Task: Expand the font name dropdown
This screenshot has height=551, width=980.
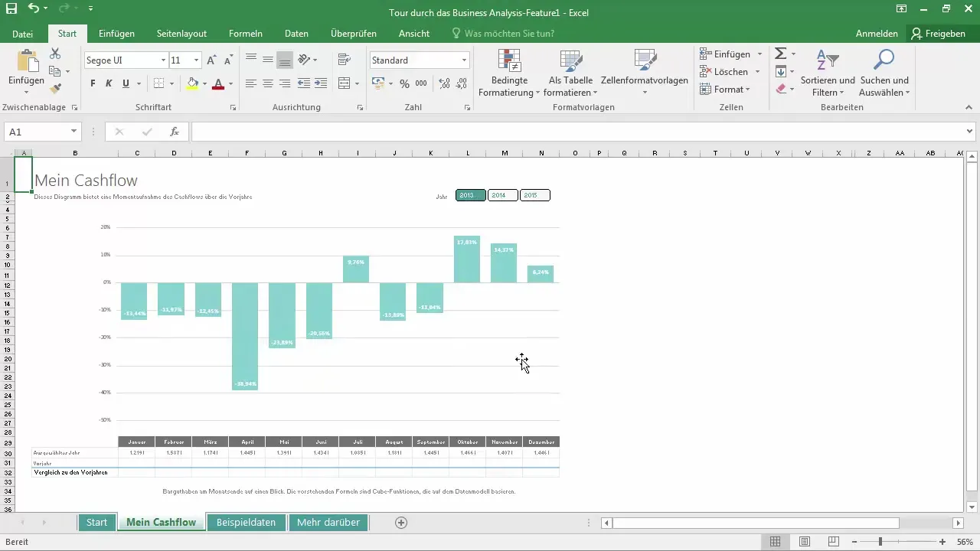Action: tap(163, 60)
